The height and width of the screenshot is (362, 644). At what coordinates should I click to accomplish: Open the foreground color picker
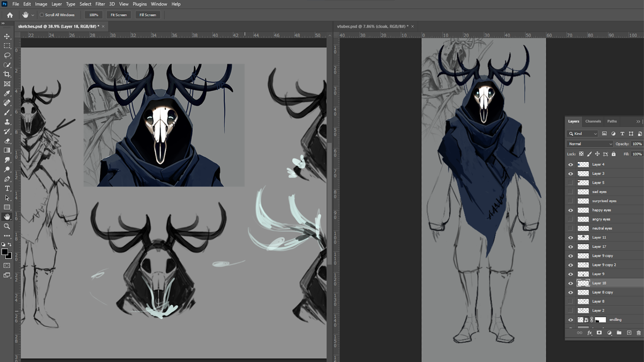tap(4, 252)
